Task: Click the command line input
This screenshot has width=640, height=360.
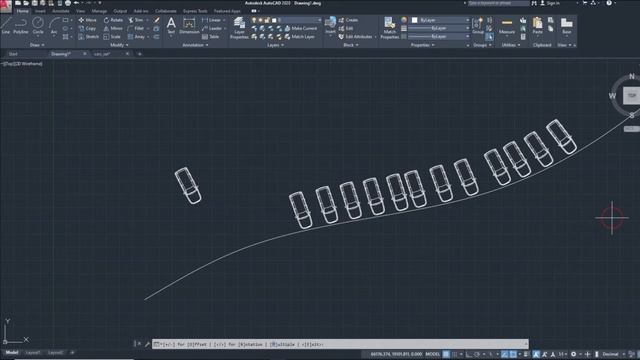Action: coord(340,344)
